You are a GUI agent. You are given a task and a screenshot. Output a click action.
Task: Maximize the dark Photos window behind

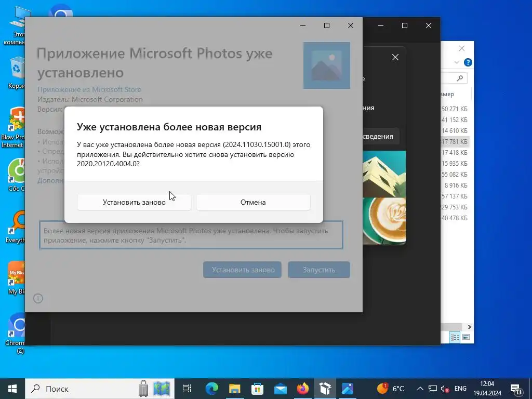click(404, 25)
